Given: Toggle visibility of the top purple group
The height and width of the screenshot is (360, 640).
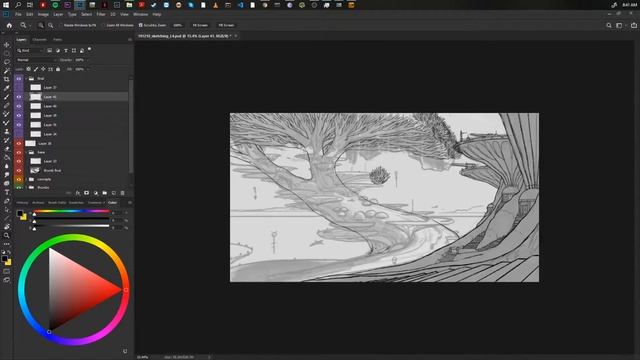Looking at the screenshot, I should (19, 78).
